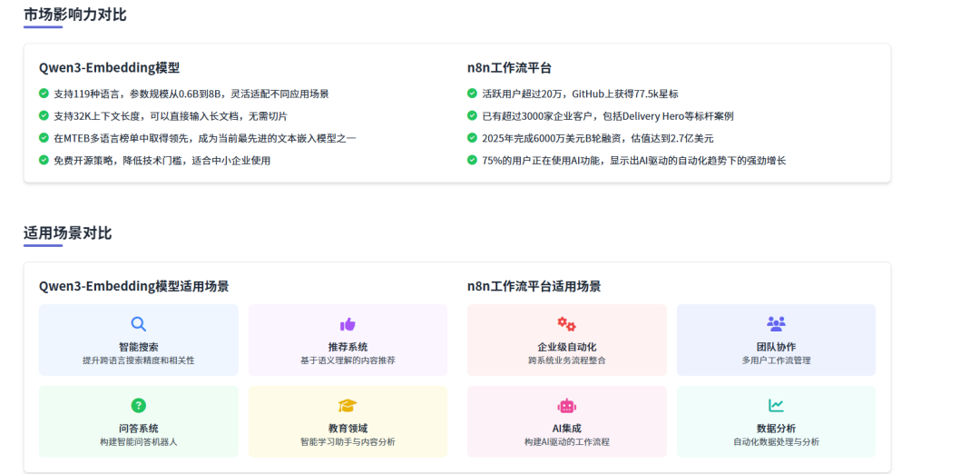The width and height of the screenshot is (980, 474).
Task: Click the line mentioning GitHub上获得77.5k星标
Action: (580, 94)
